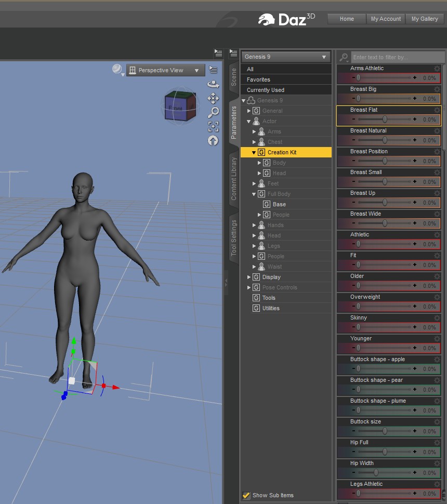Image resolution: width=447 pixels, height=504 pixels.
Task: Select the pan camera icon
Action: point(213,98)
